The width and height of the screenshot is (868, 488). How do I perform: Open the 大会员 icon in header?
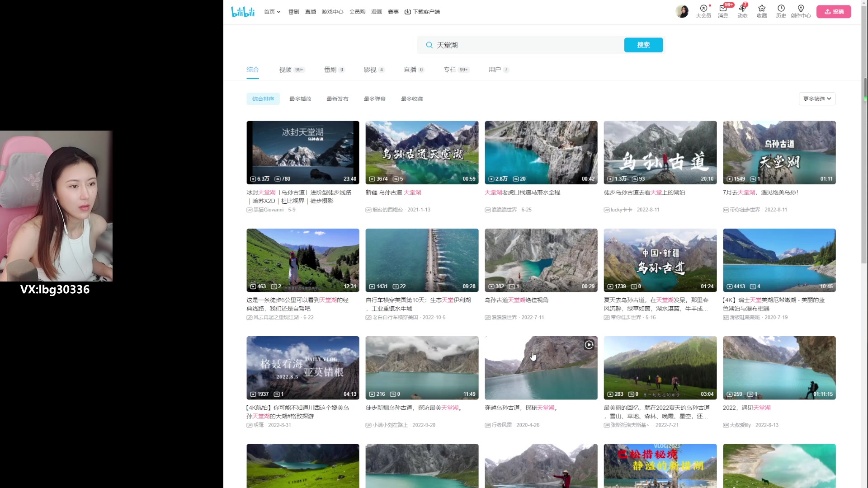tap(703, 11)
